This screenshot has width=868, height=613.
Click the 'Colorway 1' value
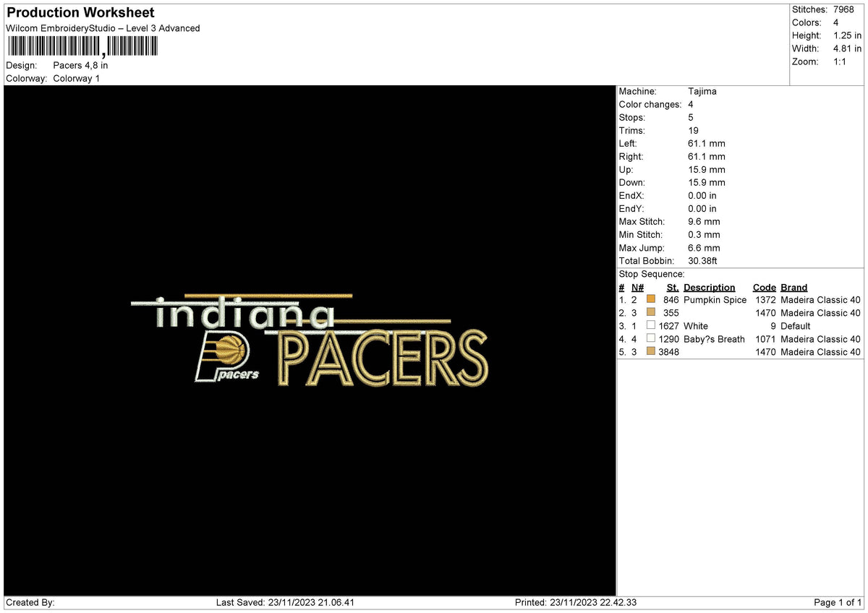pyautogui.click(x=77, y=78)
